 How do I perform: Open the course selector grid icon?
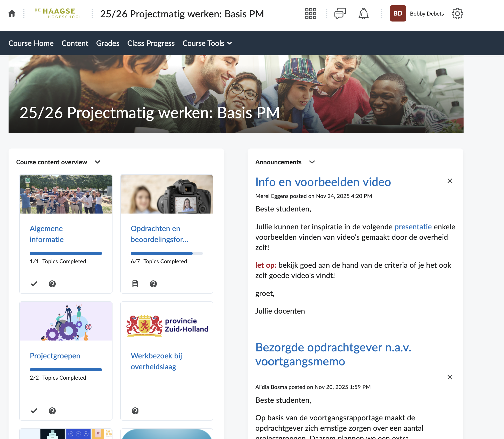click(x=310, y=13)
